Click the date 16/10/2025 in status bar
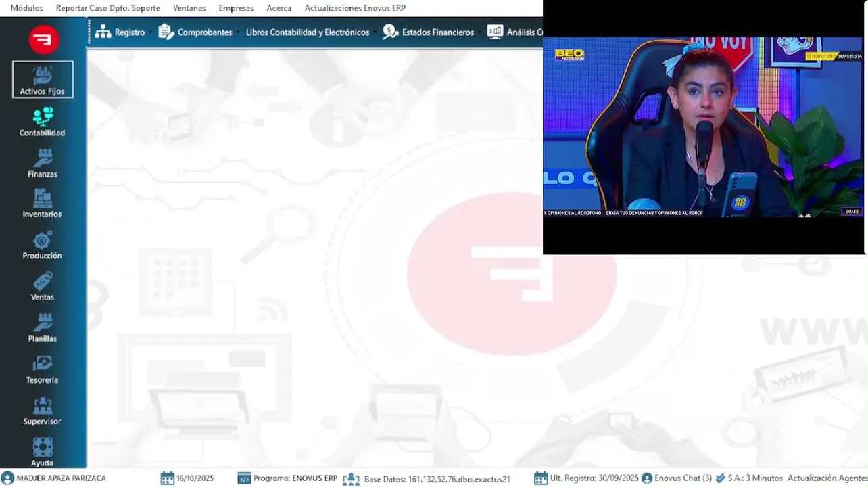 click(x=195, y=478)
